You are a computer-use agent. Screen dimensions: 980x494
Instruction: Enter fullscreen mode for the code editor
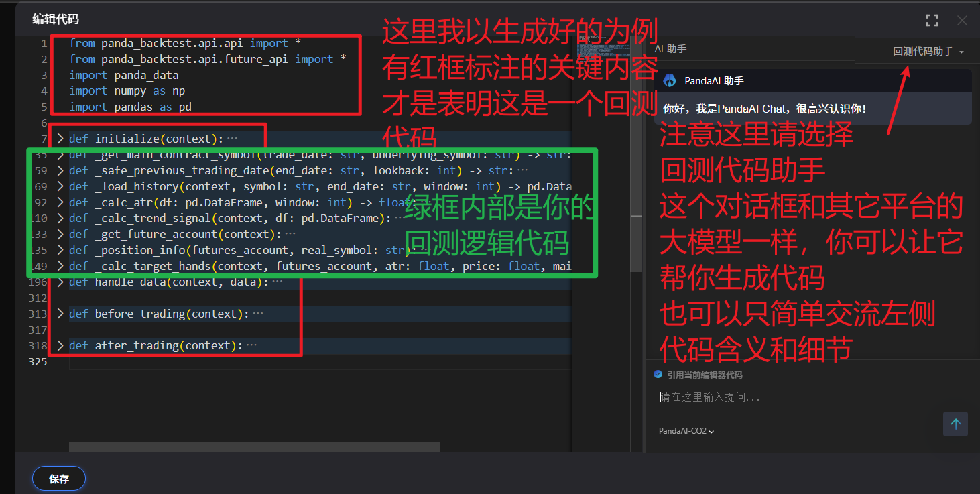tap(932, 20)
